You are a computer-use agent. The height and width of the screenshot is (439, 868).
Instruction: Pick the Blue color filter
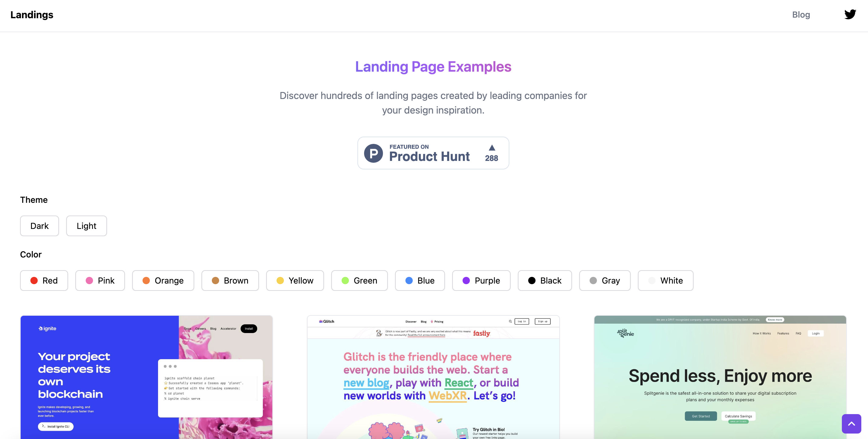click(x=420, y=281)
